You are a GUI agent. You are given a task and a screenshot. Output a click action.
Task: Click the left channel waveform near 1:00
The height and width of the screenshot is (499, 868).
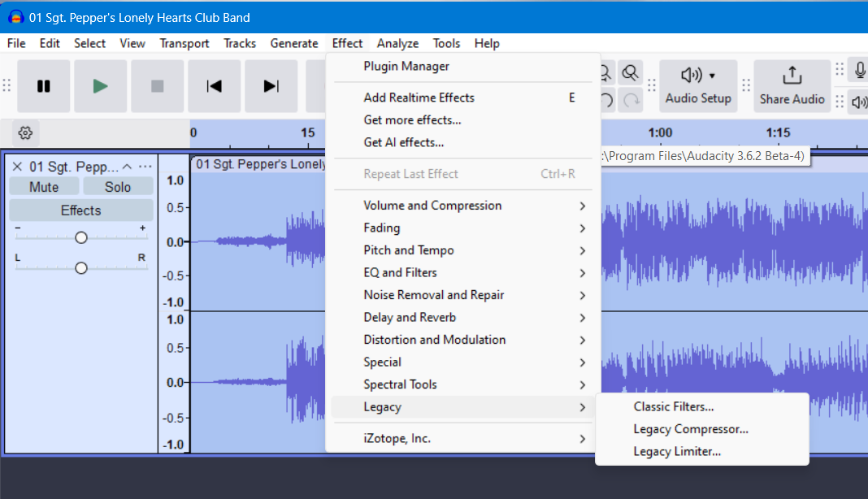point(661,242)
